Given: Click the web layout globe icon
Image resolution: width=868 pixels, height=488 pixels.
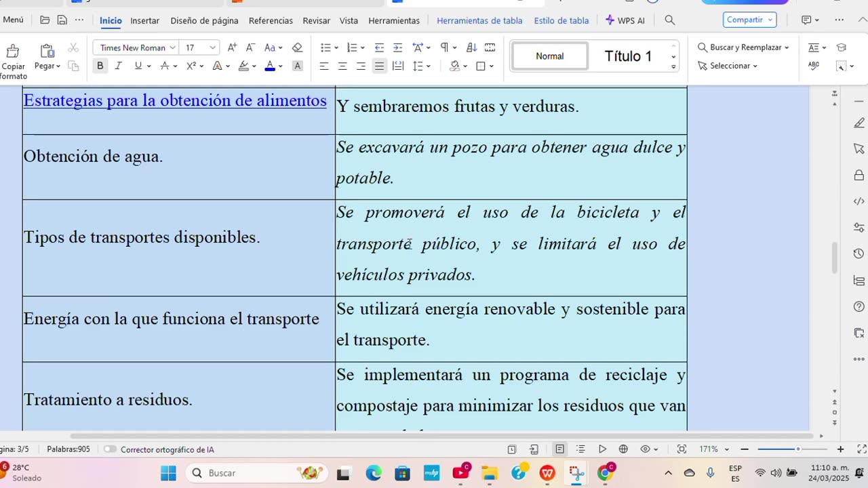Looking at the screenshot, I should pyautogui.click(x=623, y=449).
